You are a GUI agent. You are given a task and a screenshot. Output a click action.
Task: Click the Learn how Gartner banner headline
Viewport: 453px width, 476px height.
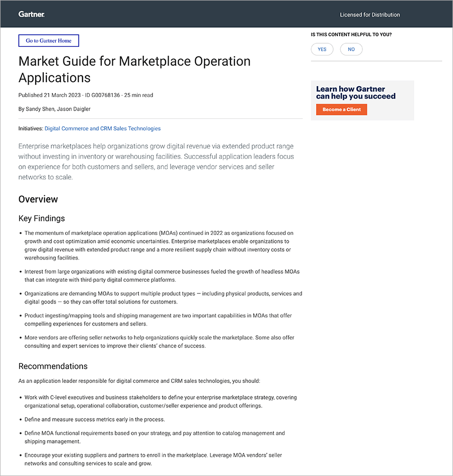[x=356, y=93]
